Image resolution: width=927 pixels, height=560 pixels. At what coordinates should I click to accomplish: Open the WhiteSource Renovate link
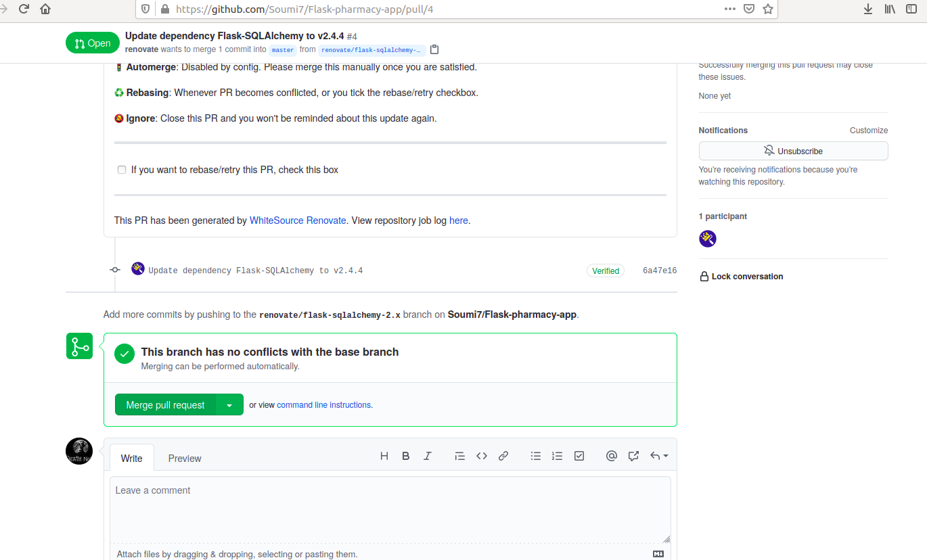click(x=298, y=220)
